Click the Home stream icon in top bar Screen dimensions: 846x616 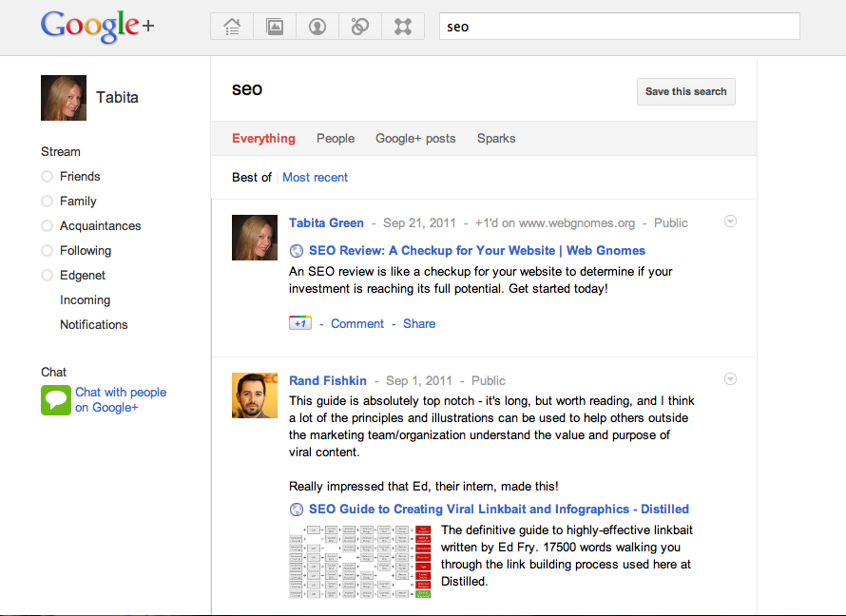[232, 27]
